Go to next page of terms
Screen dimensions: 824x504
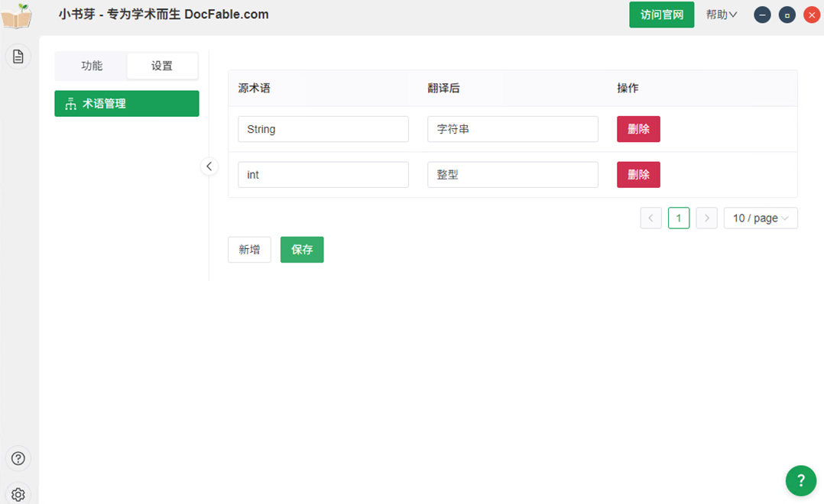tap(706, 218)
